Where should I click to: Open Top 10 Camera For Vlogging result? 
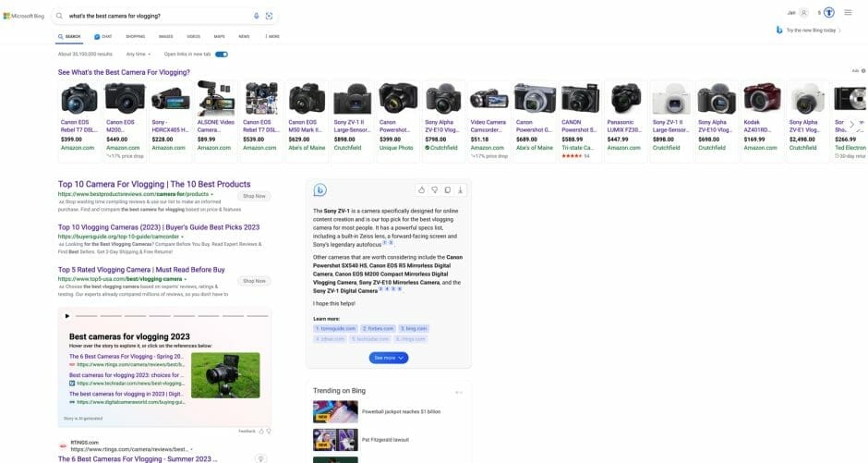154,184
